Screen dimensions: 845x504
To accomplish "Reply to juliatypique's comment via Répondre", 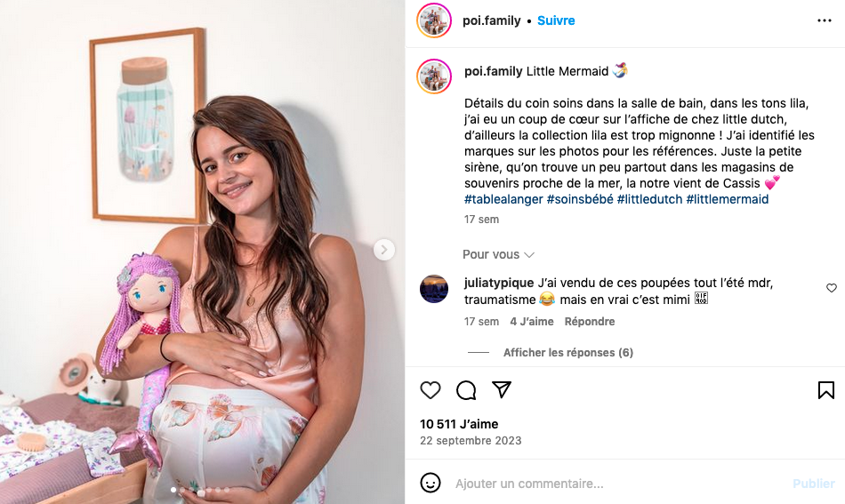I will click(x=590, y=322).
